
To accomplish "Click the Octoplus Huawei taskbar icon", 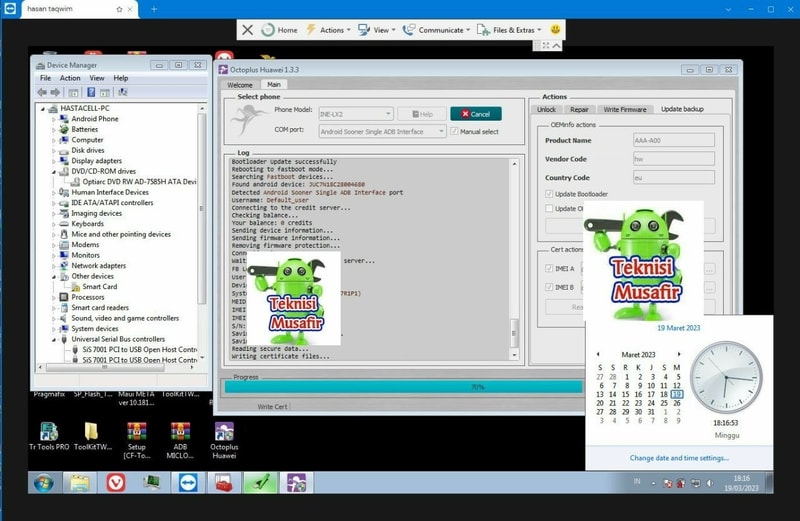I will (296, 482).
